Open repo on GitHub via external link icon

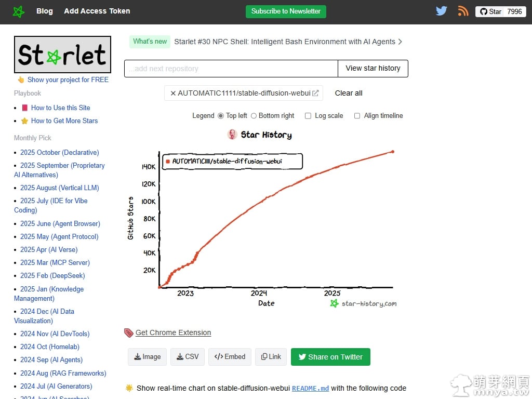[316, 94]
